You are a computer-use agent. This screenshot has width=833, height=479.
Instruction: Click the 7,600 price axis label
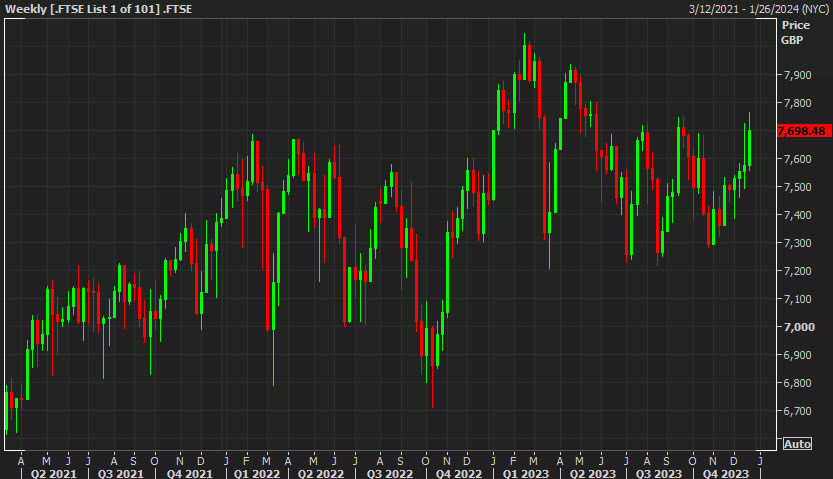(x=797, y=159)
